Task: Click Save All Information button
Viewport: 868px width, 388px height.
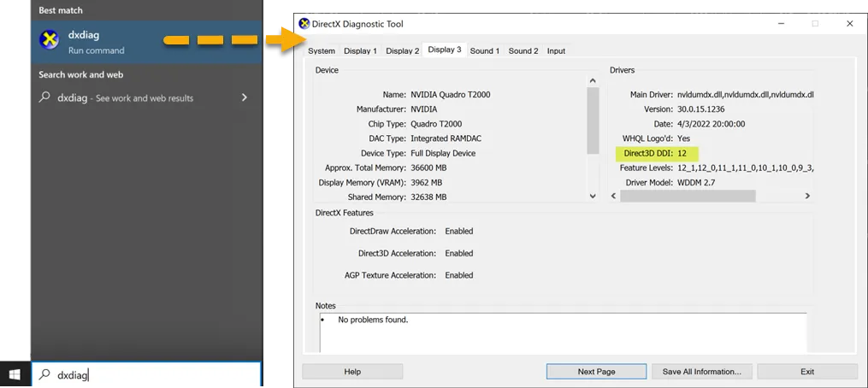Action: 701,372
